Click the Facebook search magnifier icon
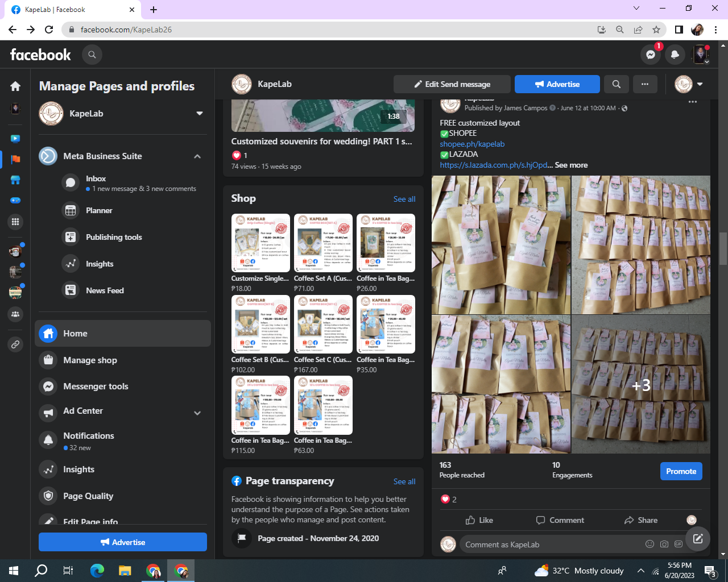The width and height of the screenshot is (728, 582). pyautogui.click(x=92, y=55)
